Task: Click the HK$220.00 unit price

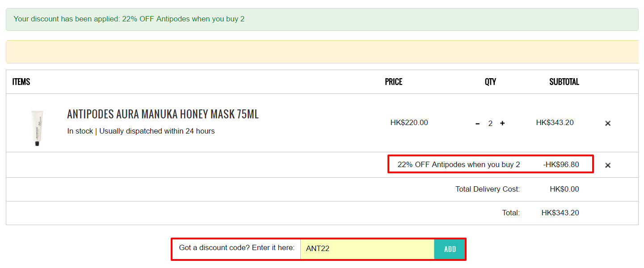Action: [x=409, y=122]
